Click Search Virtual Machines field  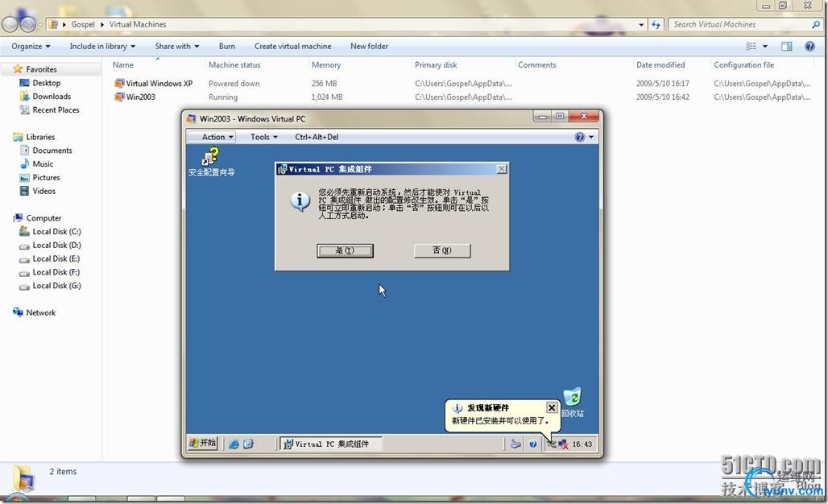tap(741, 24)
